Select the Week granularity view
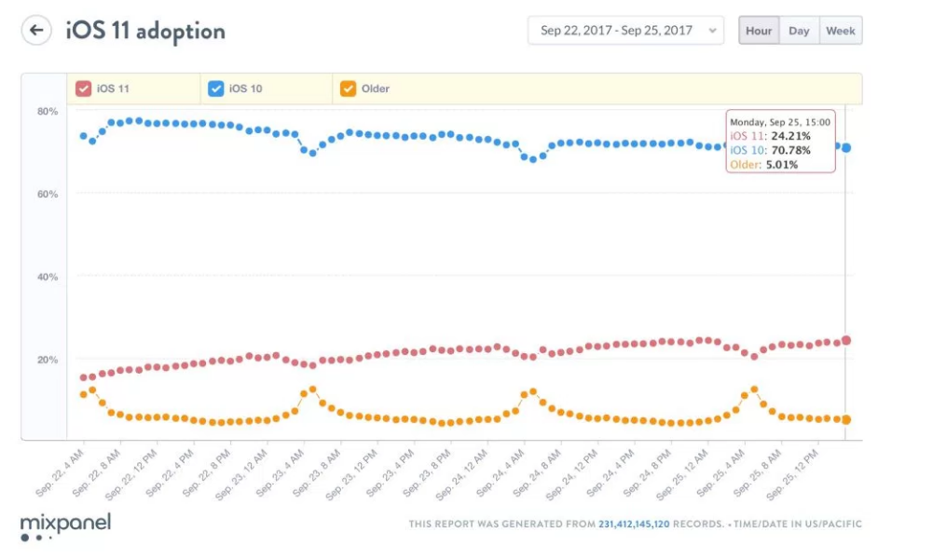The height and width of the screenshot is (560, 933). [x=840, y=31]
